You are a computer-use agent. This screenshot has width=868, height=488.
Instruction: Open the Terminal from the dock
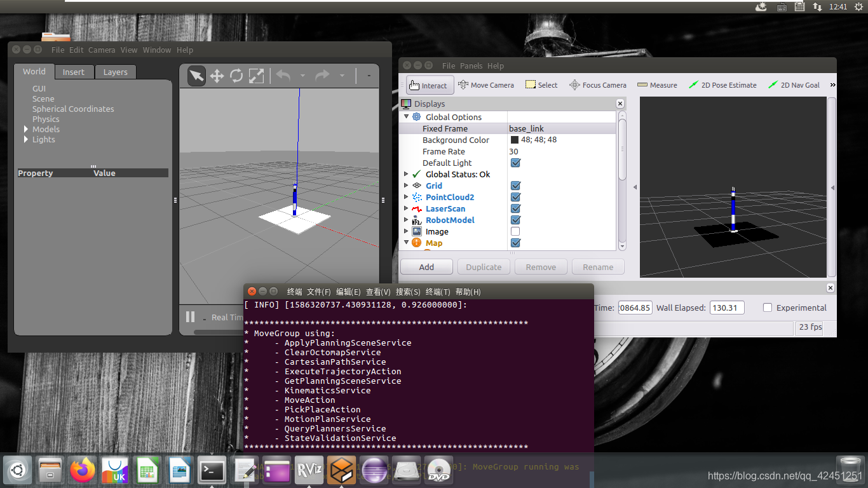click(x=212, y=471)
